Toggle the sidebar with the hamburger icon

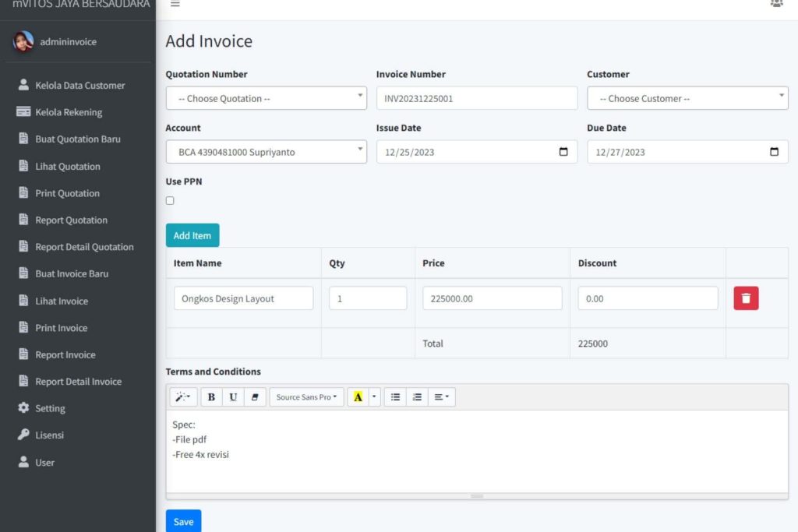click(175, 4)
